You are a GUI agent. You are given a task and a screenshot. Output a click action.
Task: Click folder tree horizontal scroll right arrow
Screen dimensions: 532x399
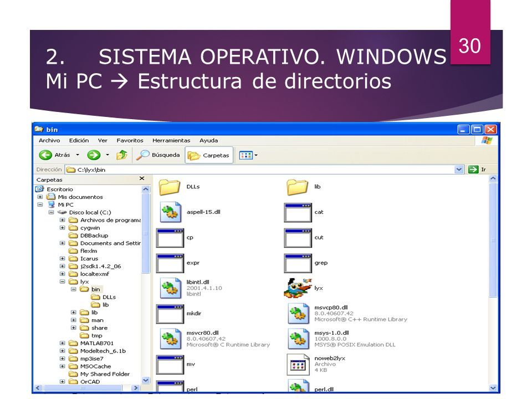135,388
